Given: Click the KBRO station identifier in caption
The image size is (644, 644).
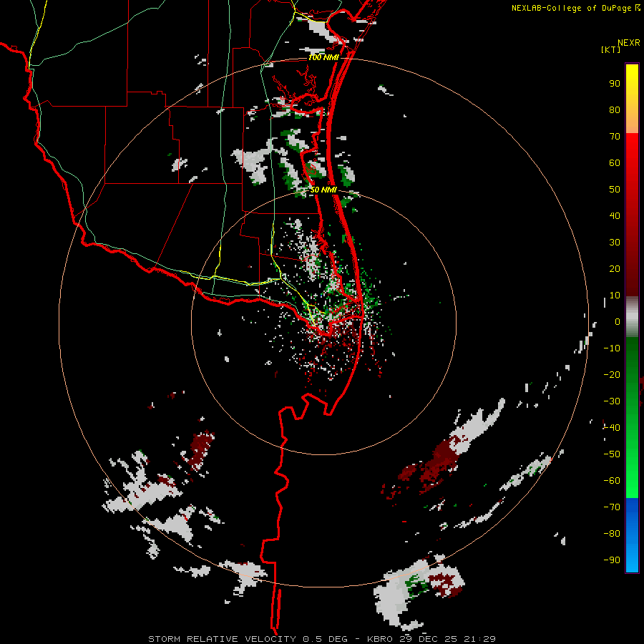Looking at the screenshot, I should [x=379, y=639].
